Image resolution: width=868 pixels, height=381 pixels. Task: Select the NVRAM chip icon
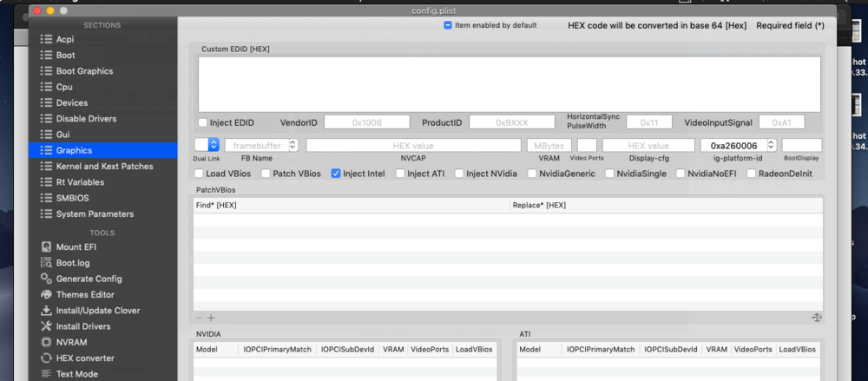[47, 342]
